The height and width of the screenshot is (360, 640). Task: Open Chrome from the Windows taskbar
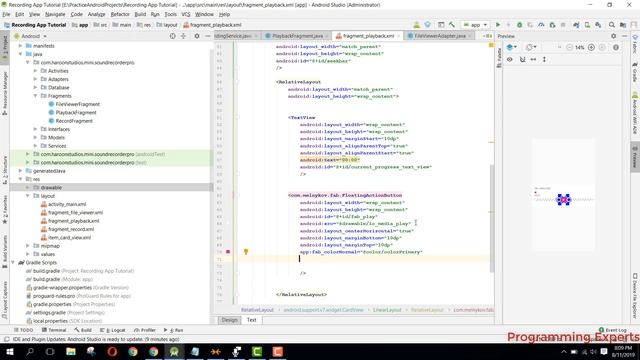pos(133,351)
